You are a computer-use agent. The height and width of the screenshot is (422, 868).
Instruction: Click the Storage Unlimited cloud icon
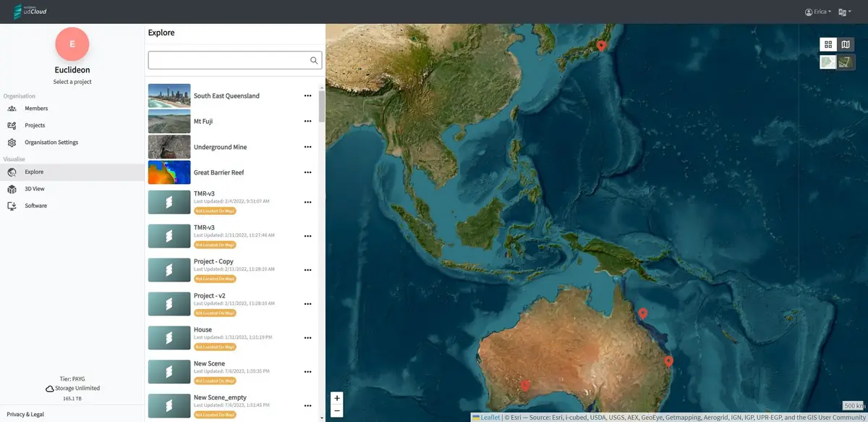[x=50, y=389]
